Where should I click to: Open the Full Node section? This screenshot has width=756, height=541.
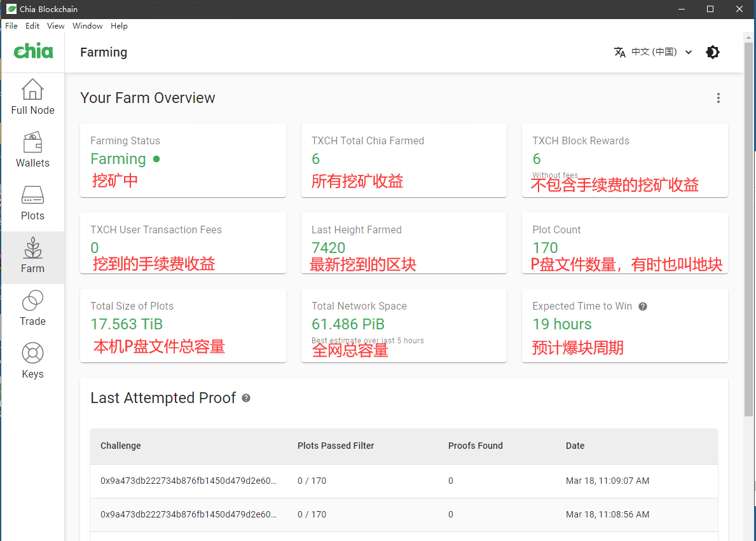coord(32,97)
